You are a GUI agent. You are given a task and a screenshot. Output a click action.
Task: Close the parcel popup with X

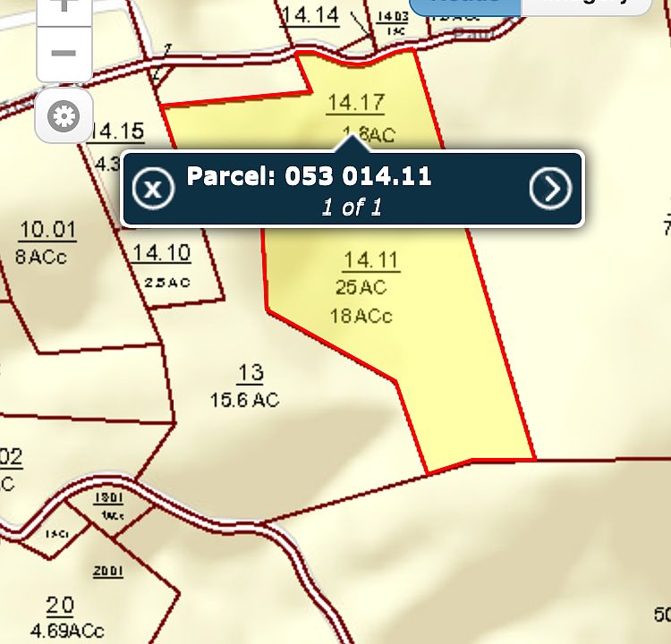[x=153, y=188]
